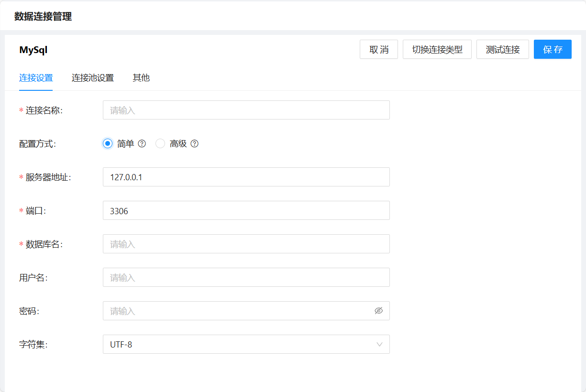586x392 pixels.
Task: Toggle password visibility eye icon
Action: [x=378, y=311]
